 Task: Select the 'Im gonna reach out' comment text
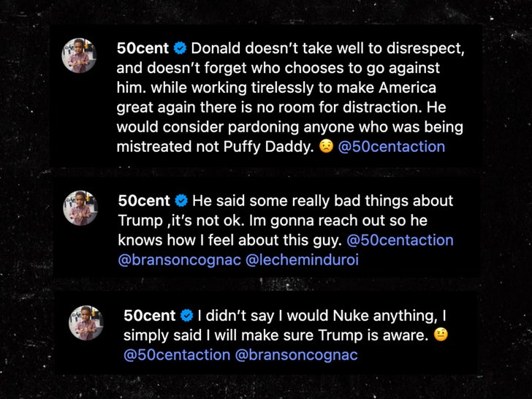285,221
